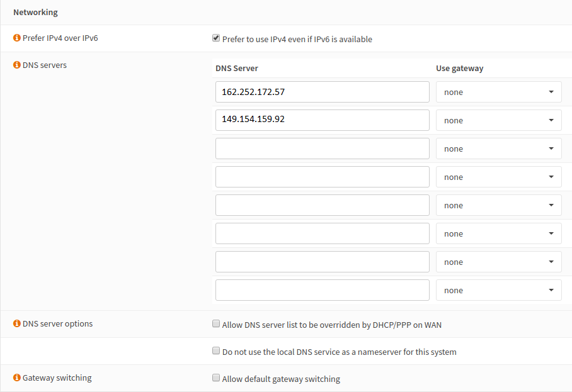Viewport: 572px width, 392px height.
Task: Select the last empty DNS server field
Action: coord(322,290)
